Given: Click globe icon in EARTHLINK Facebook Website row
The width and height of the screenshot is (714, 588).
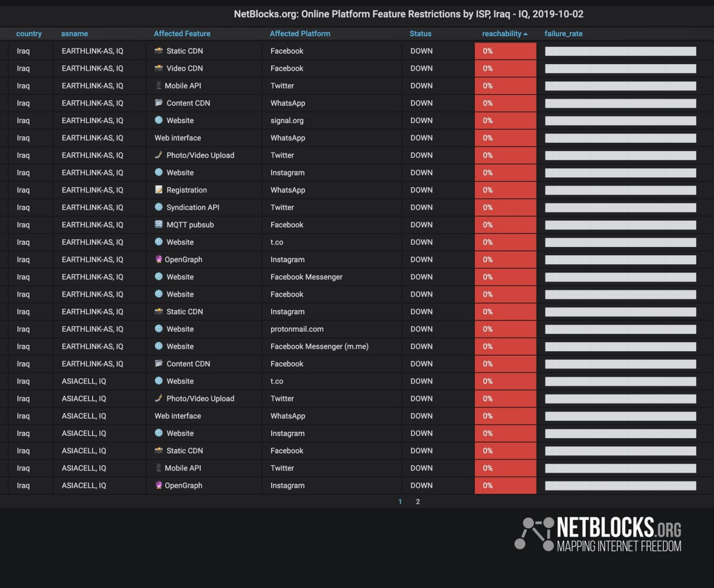Looking at the screenshot, I should click(x=159, y=294).
